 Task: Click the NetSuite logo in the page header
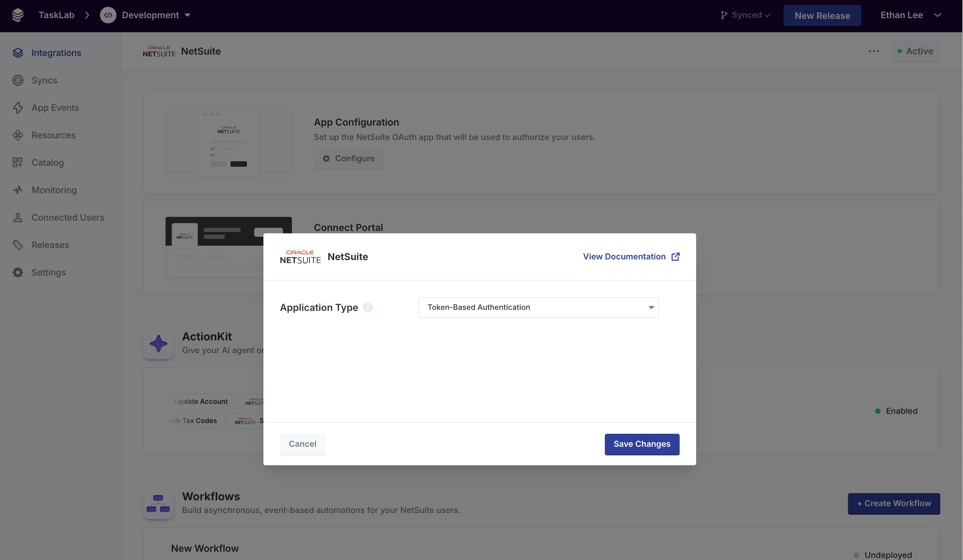point(159,51)
